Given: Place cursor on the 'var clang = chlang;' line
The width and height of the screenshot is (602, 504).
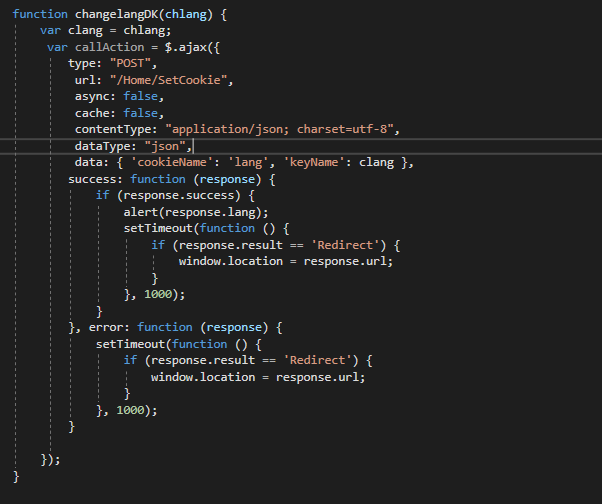Looking at the screenshot, I should pyautogui.click(x=106, y=31).
